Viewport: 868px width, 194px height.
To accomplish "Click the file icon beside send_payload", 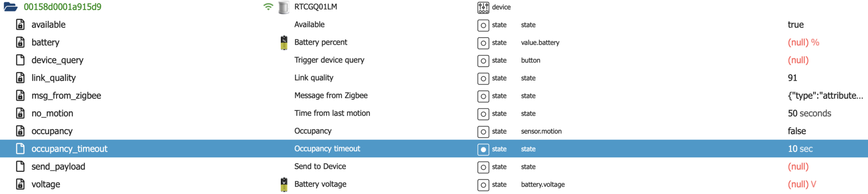I will coord(20,166).
